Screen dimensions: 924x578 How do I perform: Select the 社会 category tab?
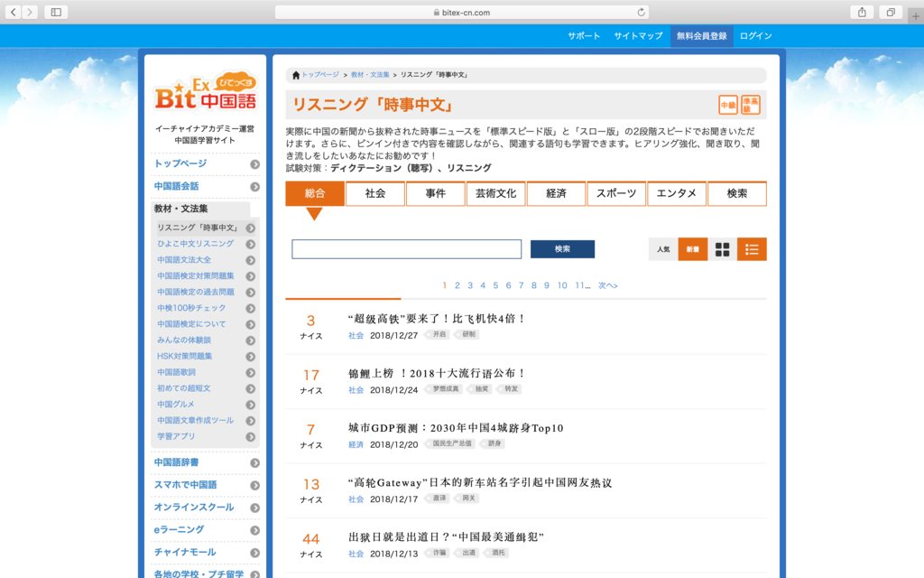point(375,193)
